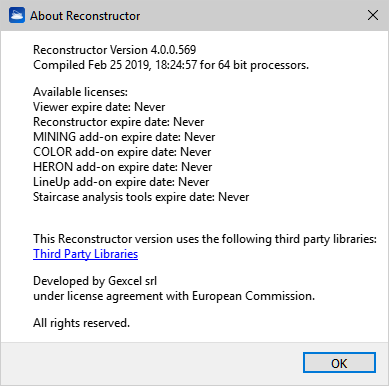Select the Staircase analysis tools license line

(141, 197)
